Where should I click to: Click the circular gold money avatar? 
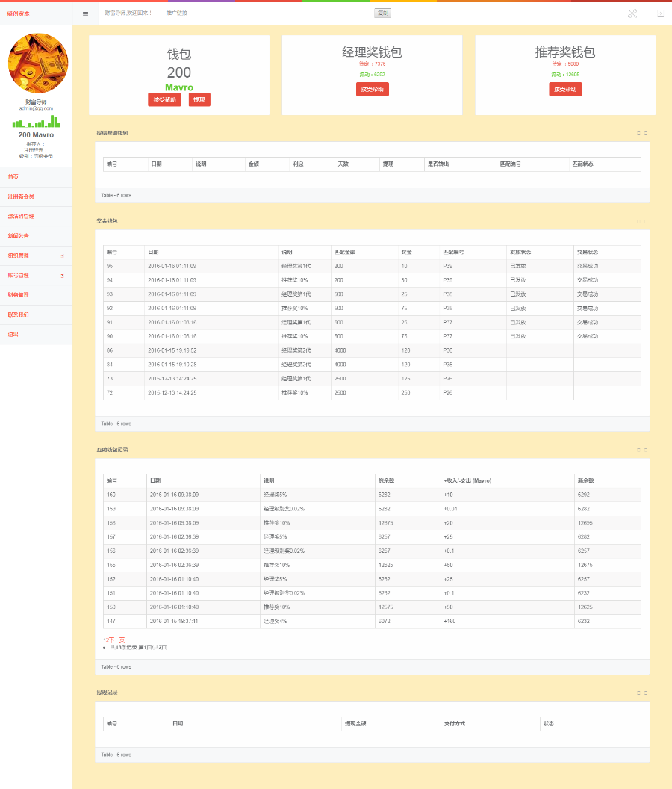point(38,63)
